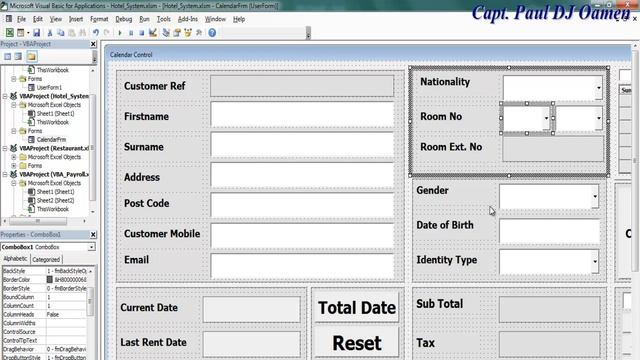Viewport: 640px width, 360px height.
Task: Click the Cut scissors icon
Action: [x=50, y=33]
